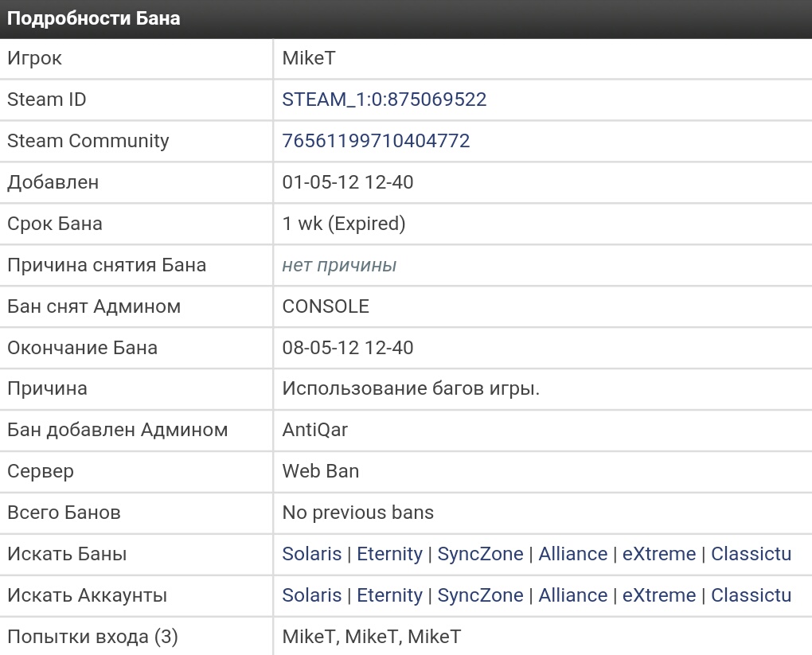Click the Подробности Бана header
This screenshot has height=655, width=812.
point(94,18)
